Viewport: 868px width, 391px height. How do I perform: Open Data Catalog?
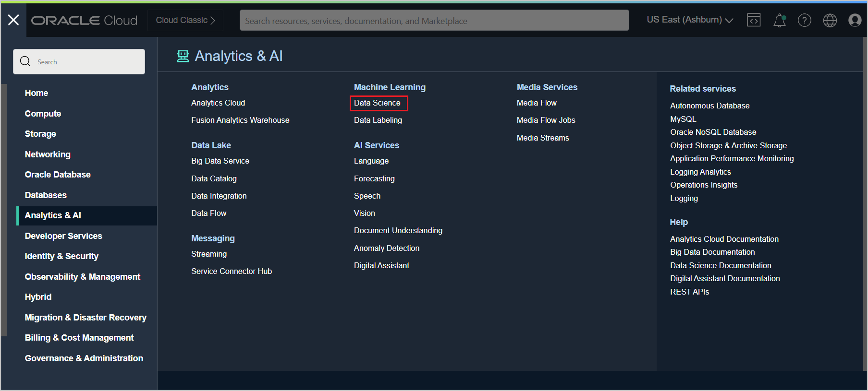click(x=214, y=178)
